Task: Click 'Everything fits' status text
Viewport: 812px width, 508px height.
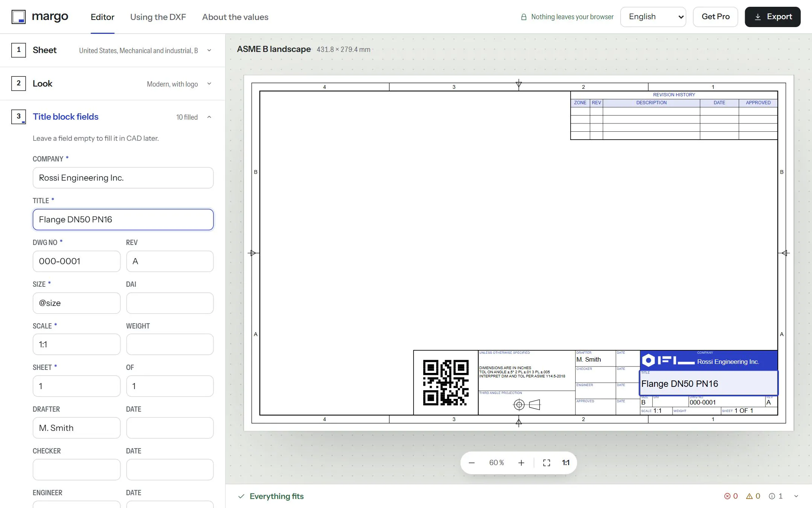Action: (x=277, y=496)
